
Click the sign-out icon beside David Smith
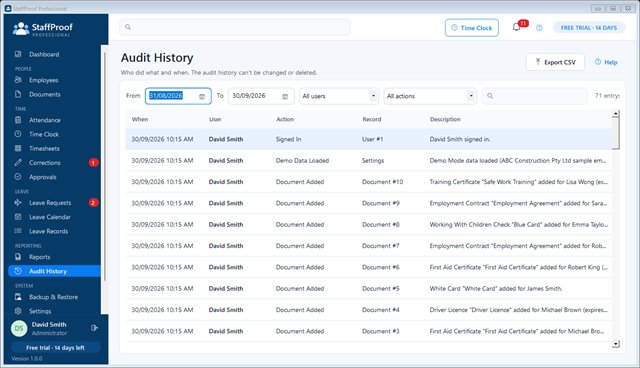pyautogui.click(x=94, y=328)
